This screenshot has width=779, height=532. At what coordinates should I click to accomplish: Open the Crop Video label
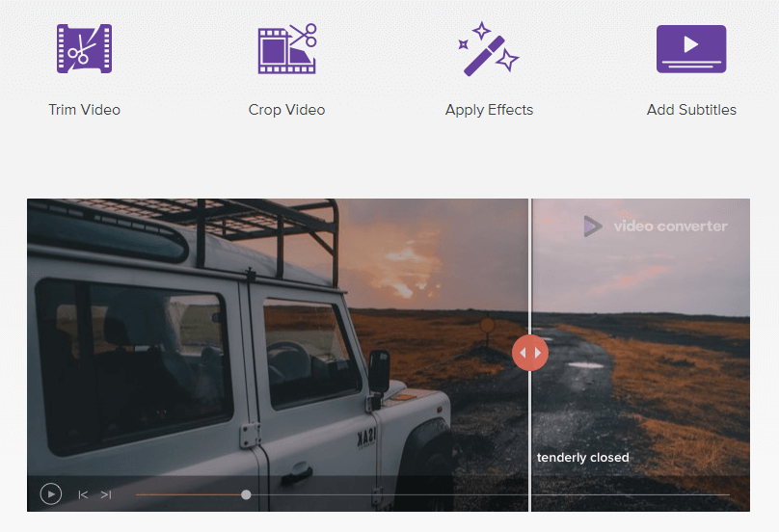[286, 110]
